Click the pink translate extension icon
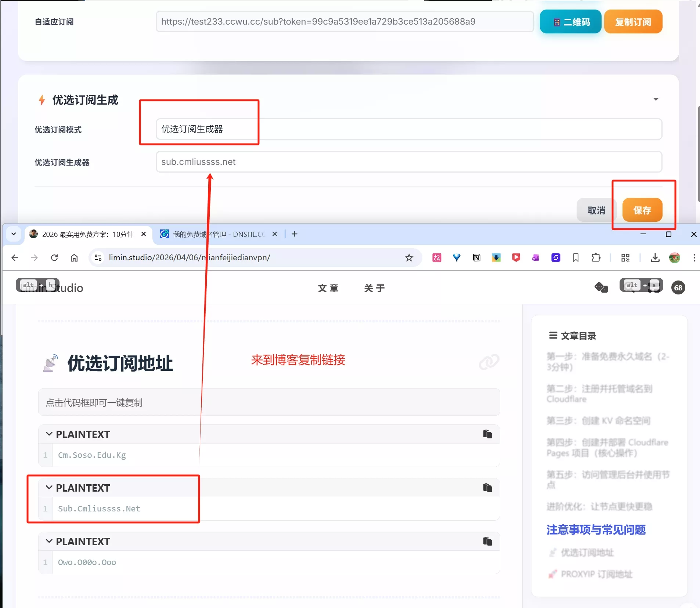 pos(437,258)
